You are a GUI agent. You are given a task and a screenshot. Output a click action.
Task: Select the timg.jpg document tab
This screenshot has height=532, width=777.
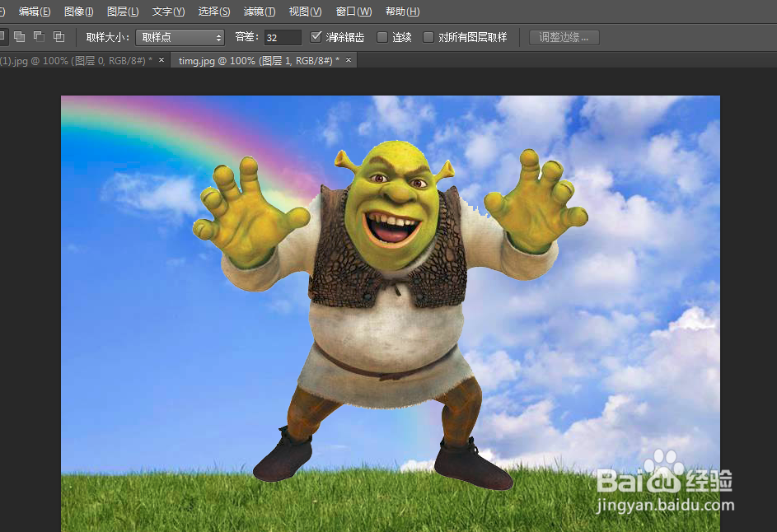click(259, 60)
